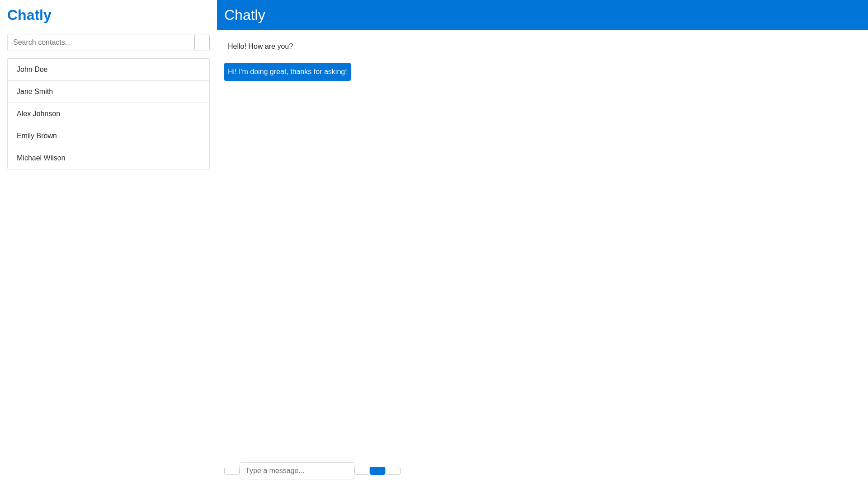
Task: Click the blank button left of message input
Action: (x=231, y=471)
